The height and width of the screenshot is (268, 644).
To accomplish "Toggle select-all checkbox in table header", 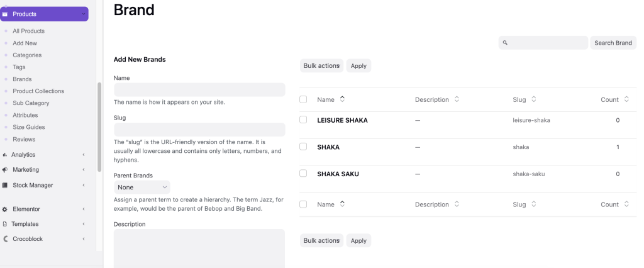I will tap(303, 99).
